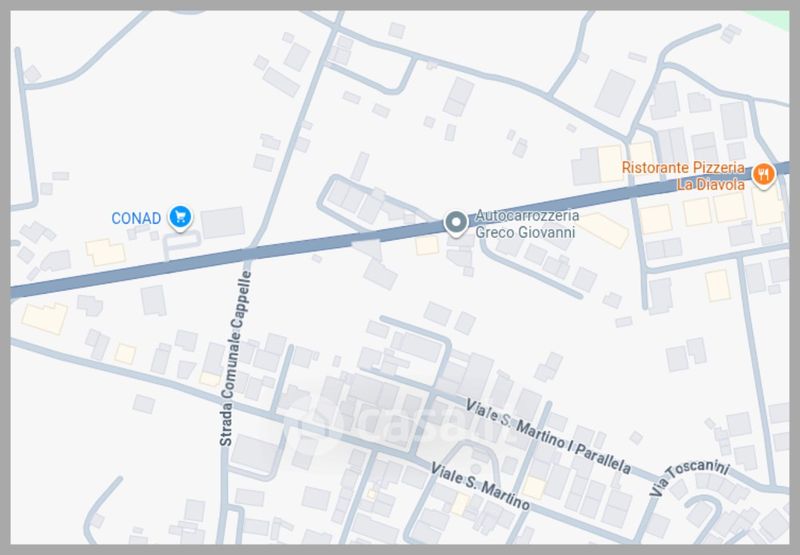The height and width of the screenshot is (555, 800).
Task: Click the yellow building left of CONAD label
Action: [x=106, y=252]
